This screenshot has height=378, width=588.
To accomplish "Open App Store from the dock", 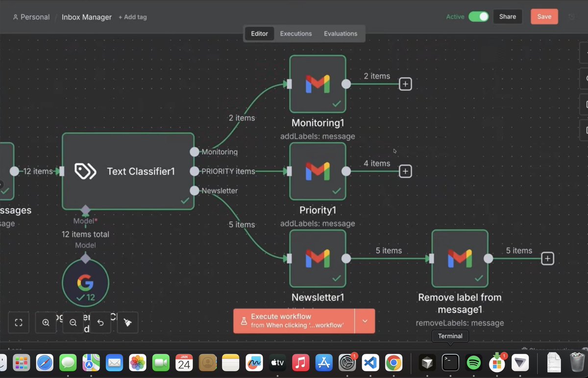I will [324, 363].
